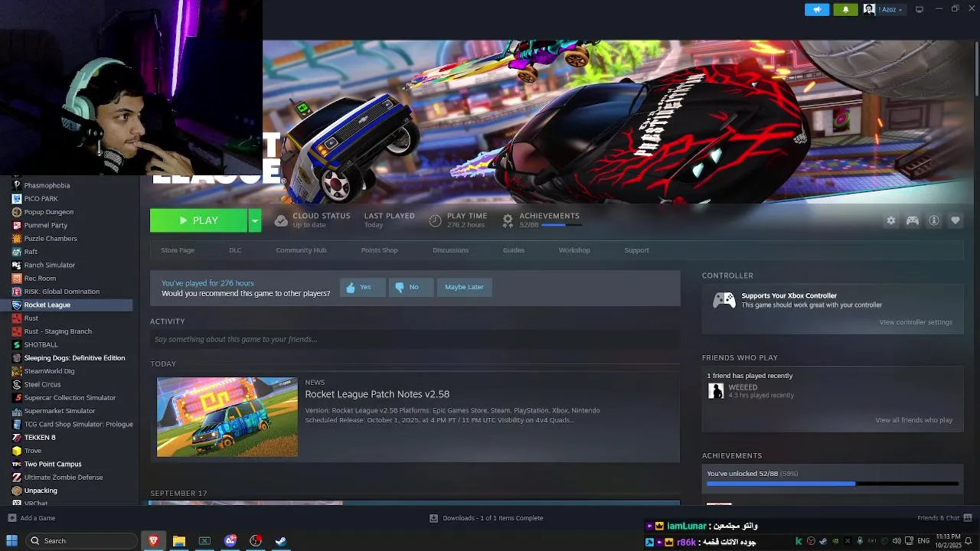The image size is (980, 551).
Task: Open the launch options arrow beside PLAY
Action: click(255, 220)
